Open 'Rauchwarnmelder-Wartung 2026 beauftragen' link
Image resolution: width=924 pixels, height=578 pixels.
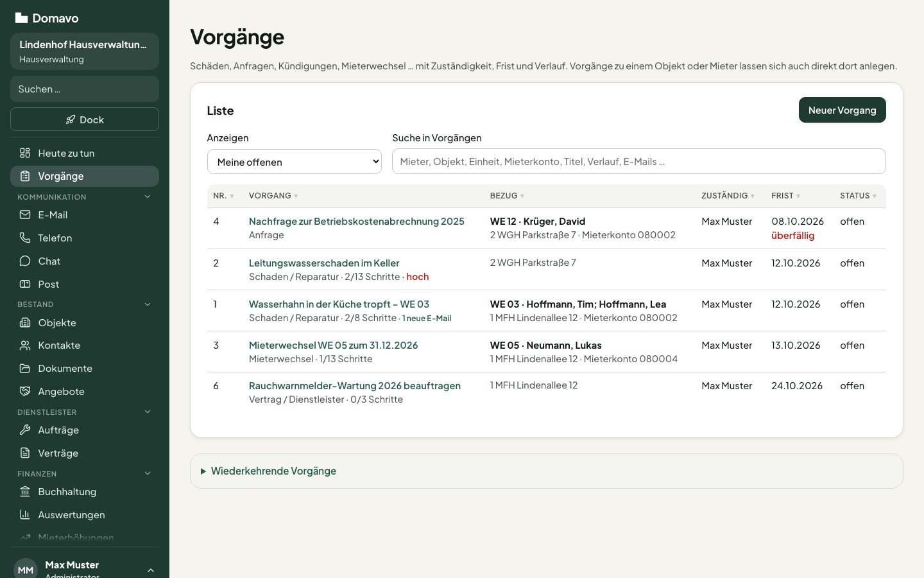point(355,385)
